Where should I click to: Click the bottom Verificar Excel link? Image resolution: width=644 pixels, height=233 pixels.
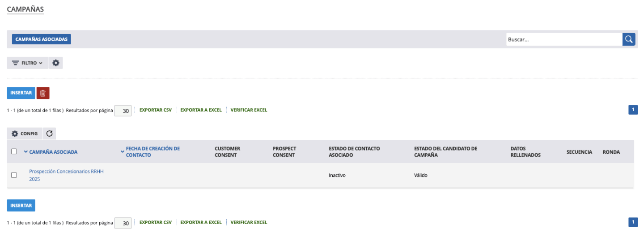(x=249, y=222)
